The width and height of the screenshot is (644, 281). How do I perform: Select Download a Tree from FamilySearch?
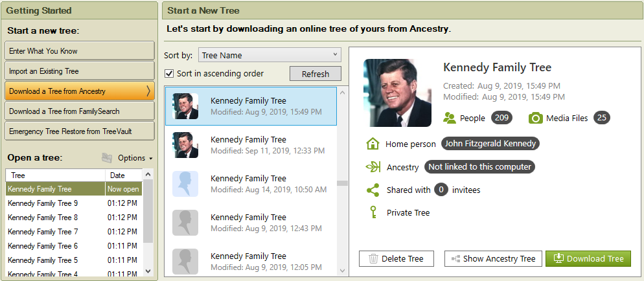pyautogui.click(x=80, y=111)
